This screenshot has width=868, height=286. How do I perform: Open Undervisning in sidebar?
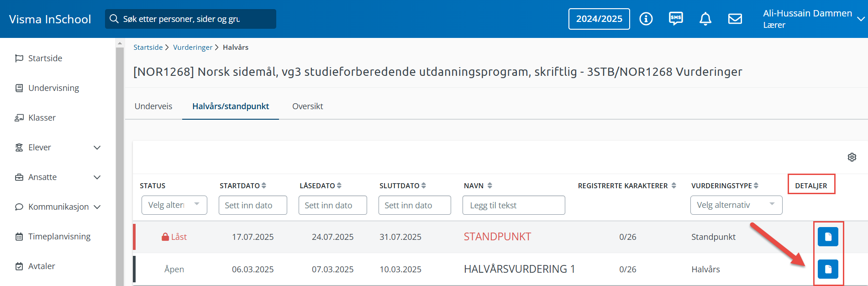(x=53, y=88)
